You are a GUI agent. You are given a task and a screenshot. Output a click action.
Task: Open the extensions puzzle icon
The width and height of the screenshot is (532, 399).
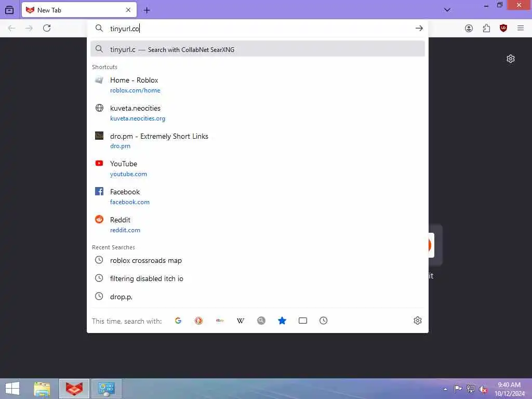tap(486, 29)
